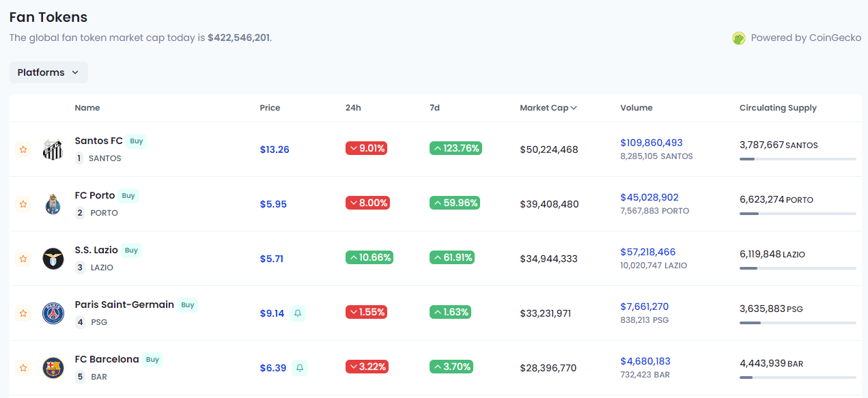Viewport: 868px width, 398px height.
Task: Click the 3.22% 24h change badge
Action: point(367,367)
